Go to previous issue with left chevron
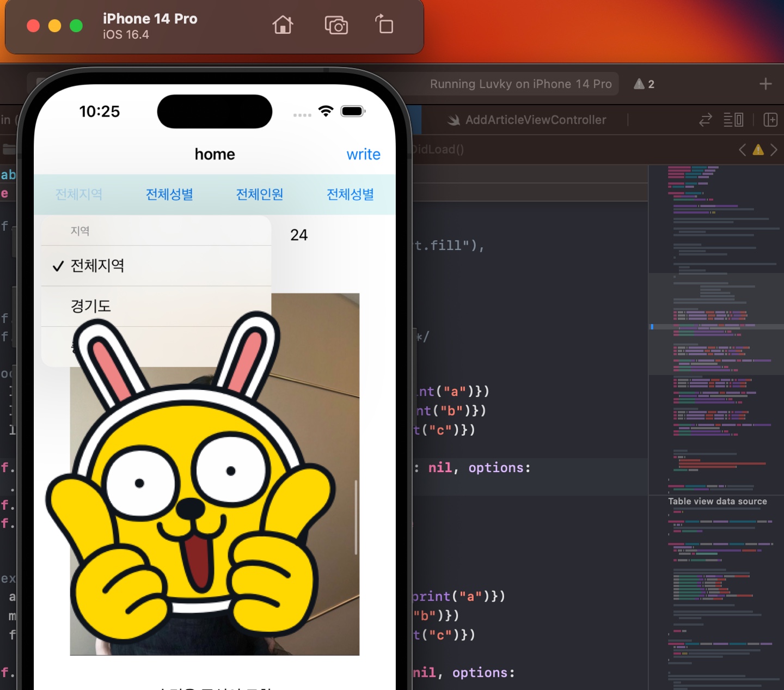This screenshot has width=784, height=690. pos(742,150)
